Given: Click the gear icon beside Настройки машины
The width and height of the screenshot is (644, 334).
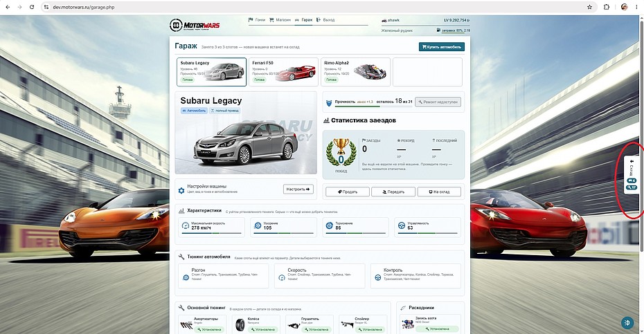Looking at the screenshot, I should coord(181,190).
